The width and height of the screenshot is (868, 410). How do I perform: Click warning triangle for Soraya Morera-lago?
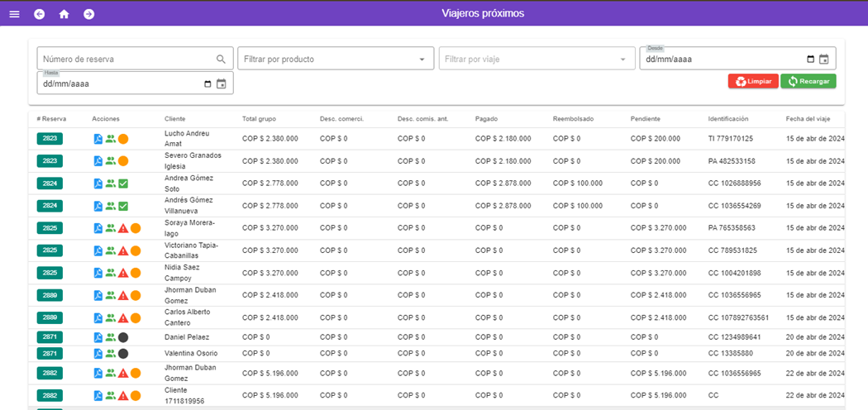(x=122, y=228)
